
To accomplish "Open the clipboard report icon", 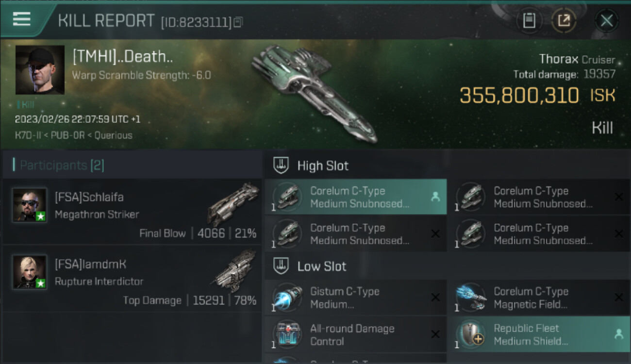I will 529,21.
